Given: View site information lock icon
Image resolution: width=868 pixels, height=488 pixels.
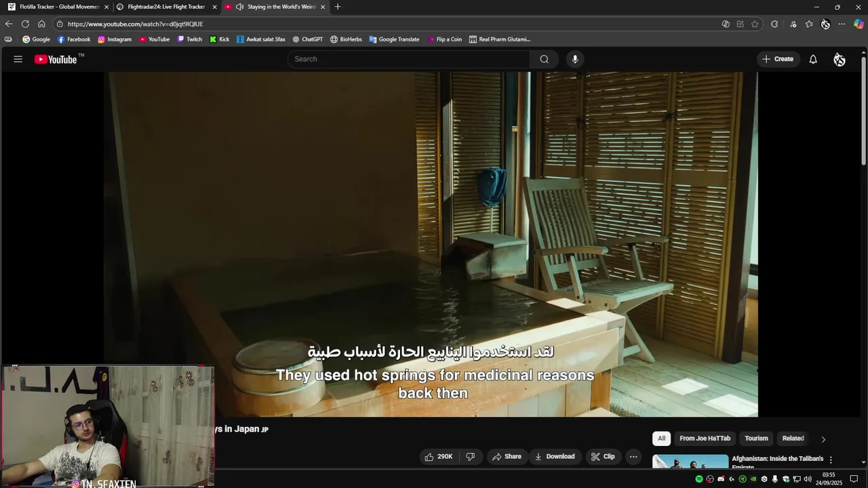Looking at the screenshot, I should click(60, 24).
